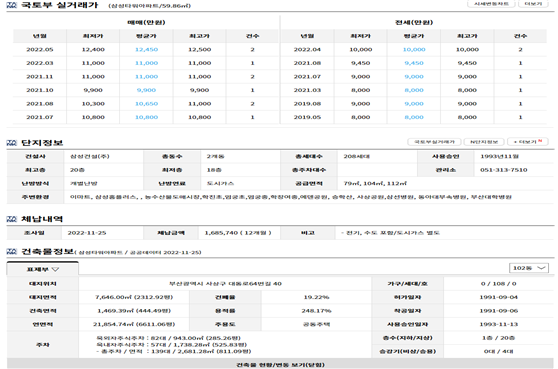Click the 총세대수 value 208세대
This screenshot has height=369, width=558.
(x=357, y=156)
